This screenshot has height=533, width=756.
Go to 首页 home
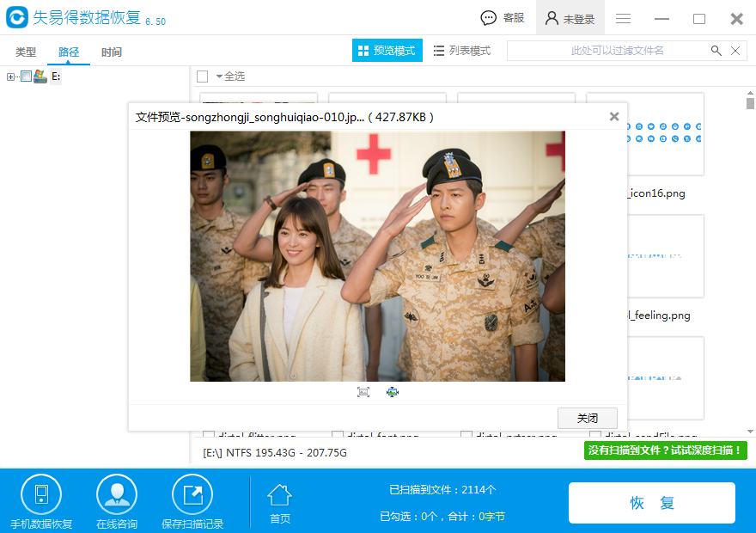click(280, 504)
